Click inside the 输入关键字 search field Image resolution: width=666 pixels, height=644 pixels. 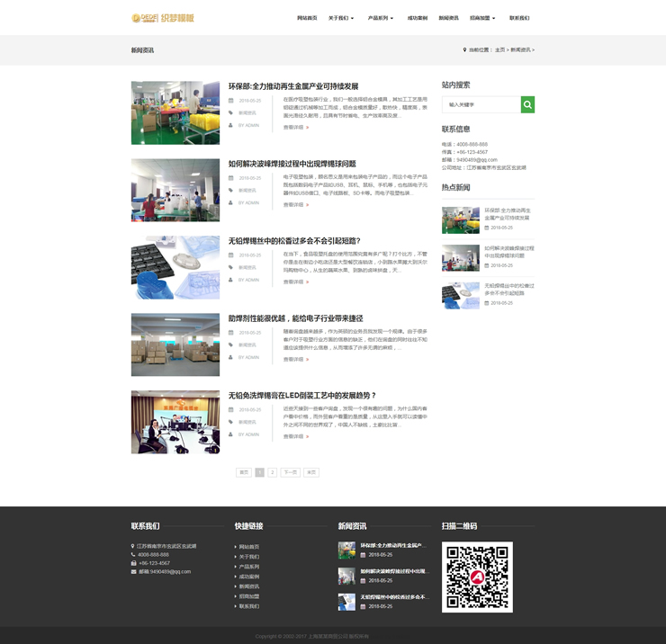(481, 105)
